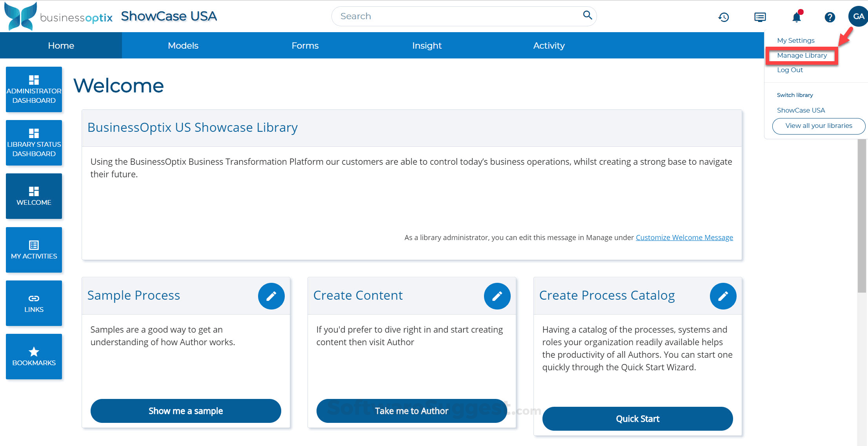
Task: Switch to the Models tab
Action: [x=183, y=45]
